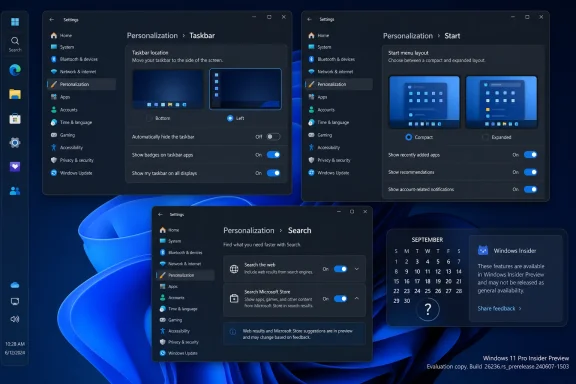Select the Compact Start layout radio button
This screenshot has height=384, width=576.
click(x=408, y=137)
